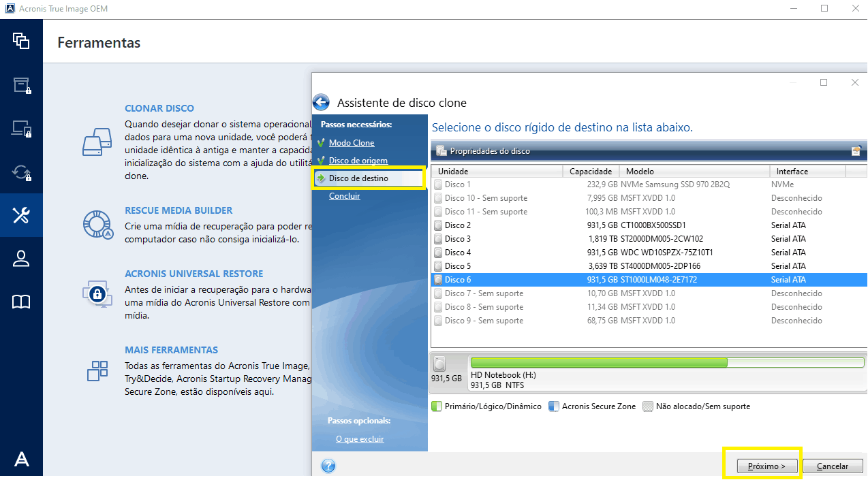Select Disco de destino step
Viewport: 868px width, 482px height.
pos(358,178)
